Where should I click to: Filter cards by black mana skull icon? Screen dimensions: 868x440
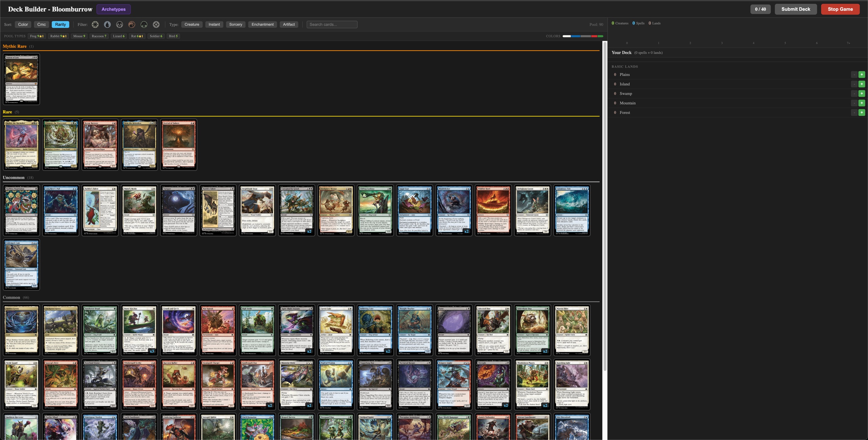[x=120, y=24]
